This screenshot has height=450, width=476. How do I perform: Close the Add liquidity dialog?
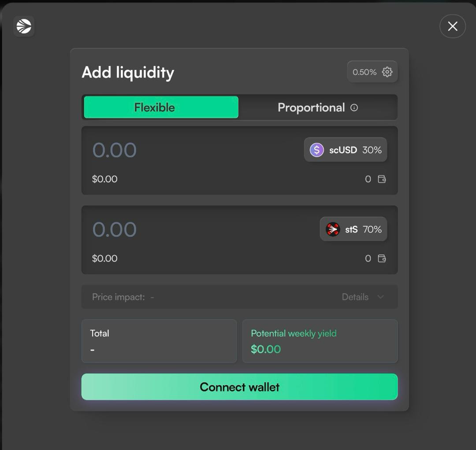[452, 26]
